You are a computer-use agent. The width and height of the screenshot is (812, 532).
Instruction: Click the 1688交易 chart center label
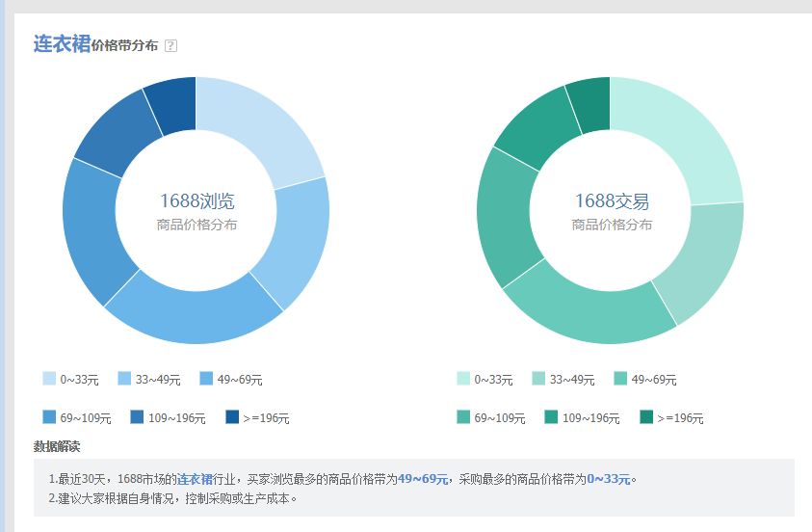tap(612, 201)
